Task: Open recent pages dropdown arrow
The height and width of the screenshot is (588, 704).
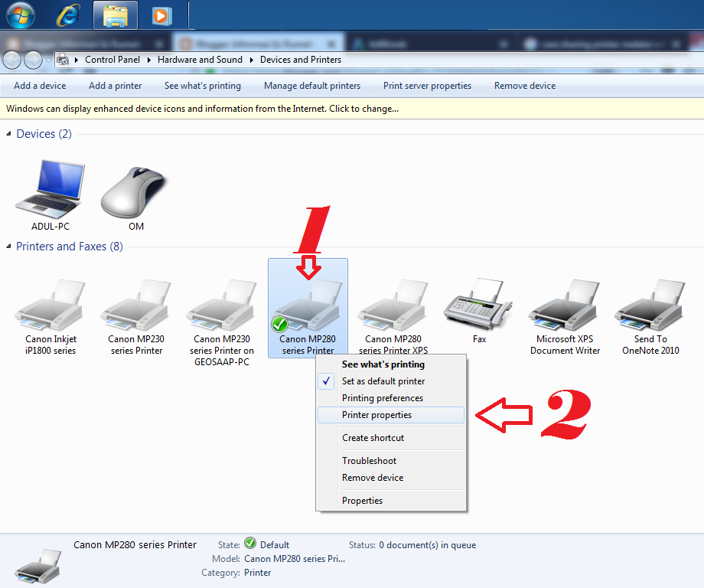Action: 48,60
